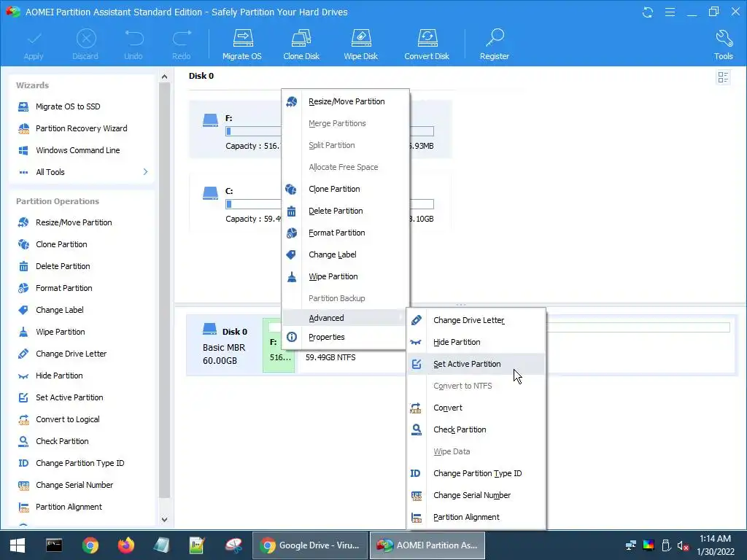The height and width of the screenshot is (560, 747).
Task: Click the Disk 0 Basic MBR label
Action: 224,346
